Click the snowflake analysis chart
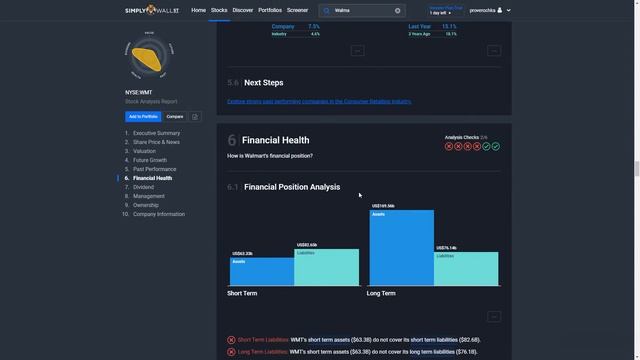 [149, 56]
